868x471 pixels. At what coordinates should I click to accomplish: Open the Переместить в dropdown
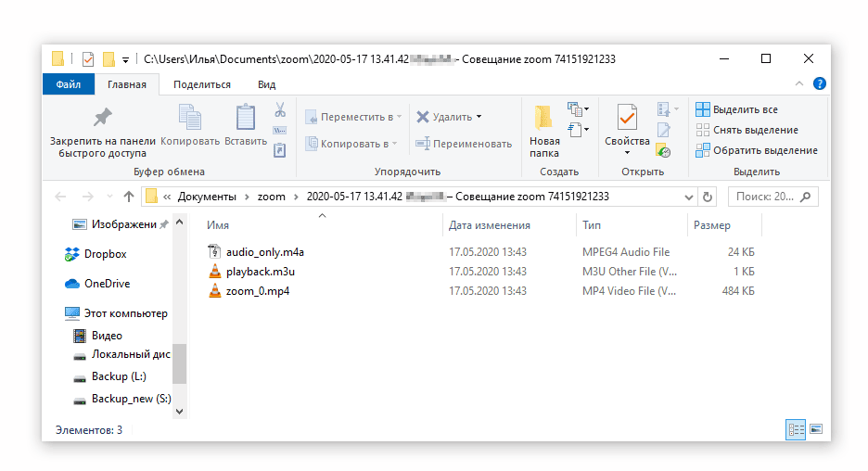tap(353, 118)
